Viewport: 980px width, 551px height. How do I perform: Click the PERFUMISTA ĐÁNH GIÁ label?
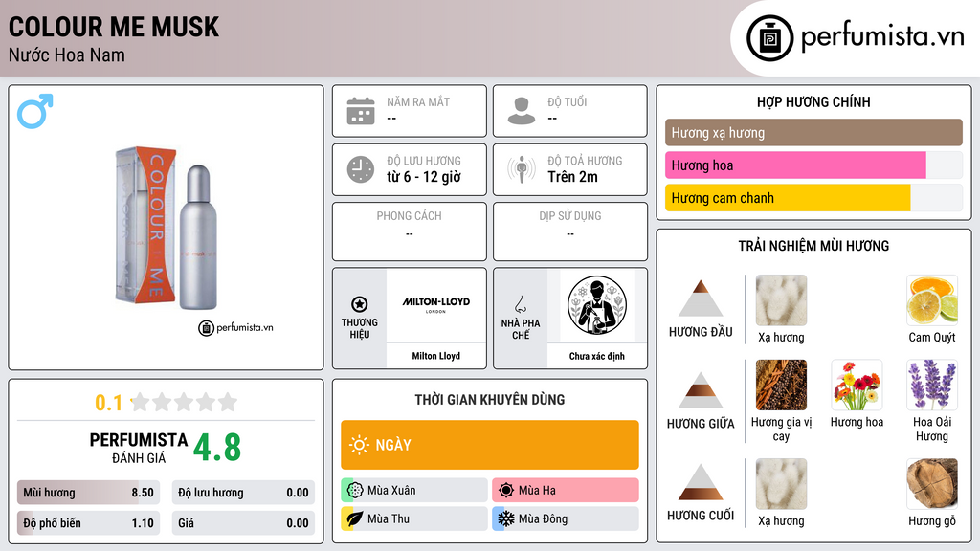(139, 448)
